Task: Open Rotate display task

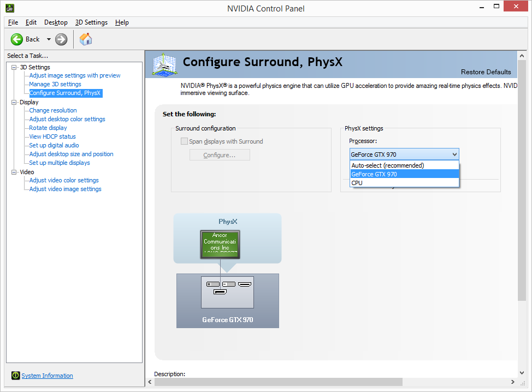Action: click(48, 128)
